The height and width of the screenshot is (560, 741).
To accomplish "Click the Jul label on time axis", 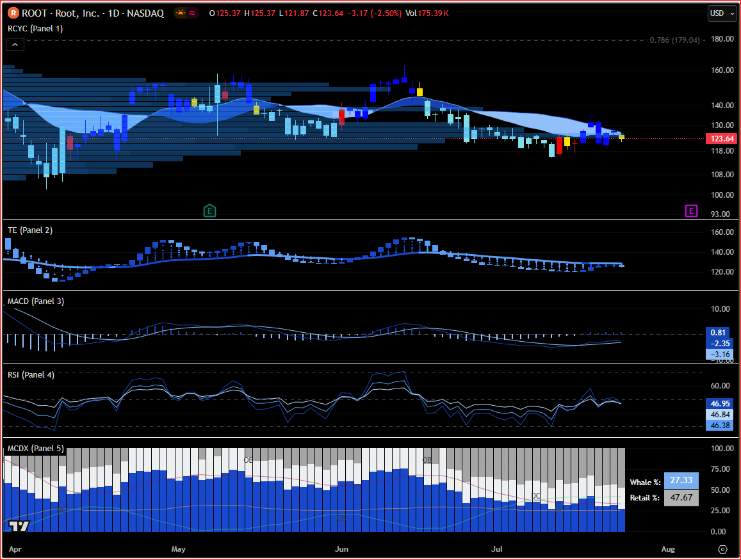I will click(497, 549).
